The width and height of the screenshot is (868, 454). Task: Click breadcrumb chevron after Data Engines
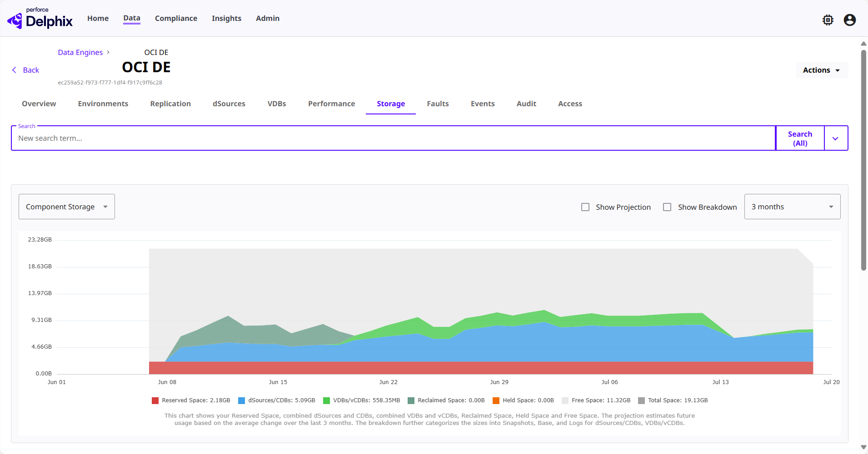(108, 52)
